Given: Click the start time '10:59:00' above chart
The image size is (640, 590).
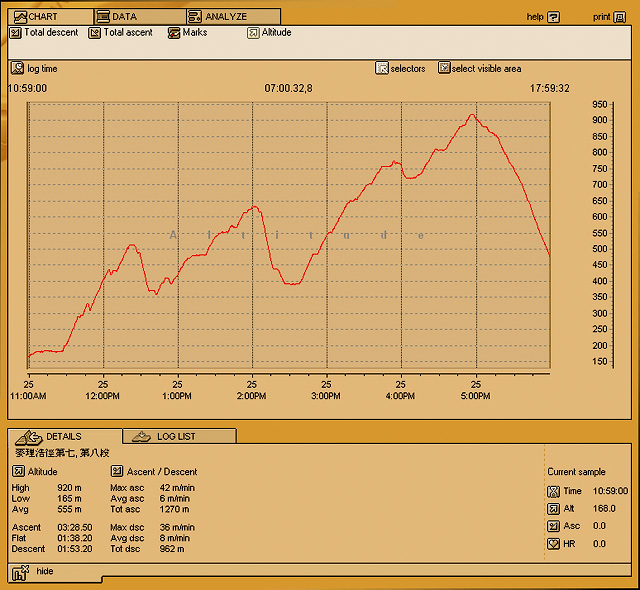Looking at the screenshot, I should (x=28, y=88).
